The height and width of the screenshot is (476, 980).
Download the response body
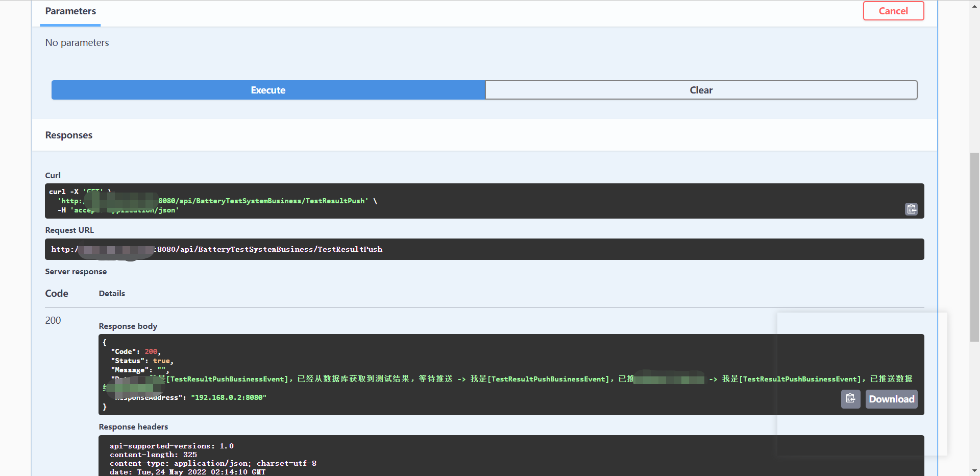(x=891, y=399)
